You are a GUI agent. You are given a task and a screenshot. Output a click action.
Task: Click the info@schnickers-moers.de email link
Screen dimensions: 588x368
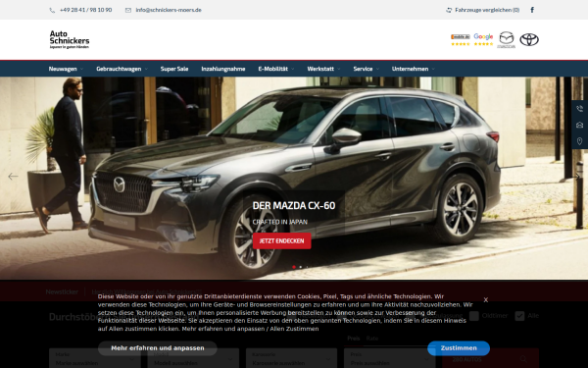pos(169,10)
